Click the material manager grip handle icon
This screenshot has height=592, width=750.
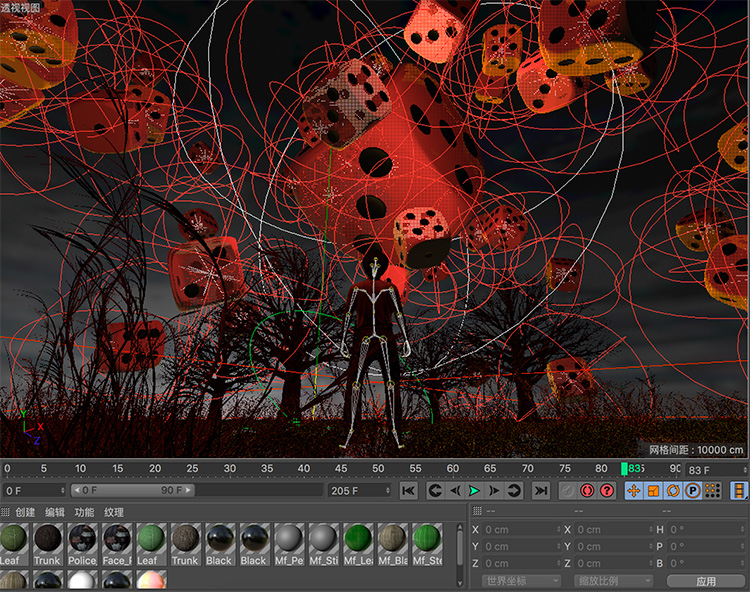[5, 512]
